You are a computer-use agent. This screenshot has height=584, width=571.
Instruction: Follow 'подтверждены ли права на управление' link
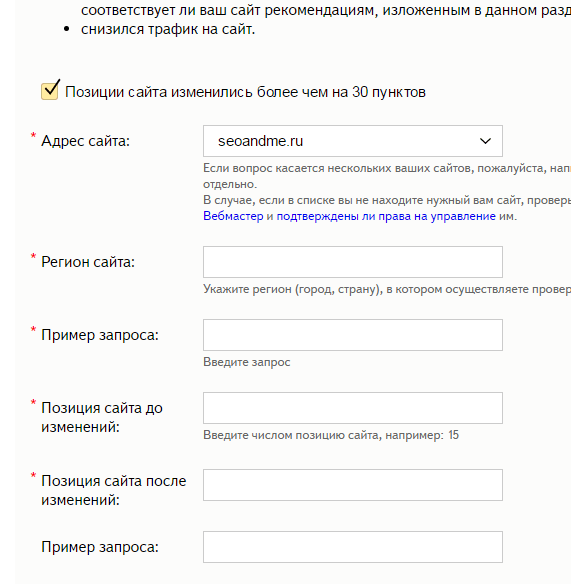(386, 216)
